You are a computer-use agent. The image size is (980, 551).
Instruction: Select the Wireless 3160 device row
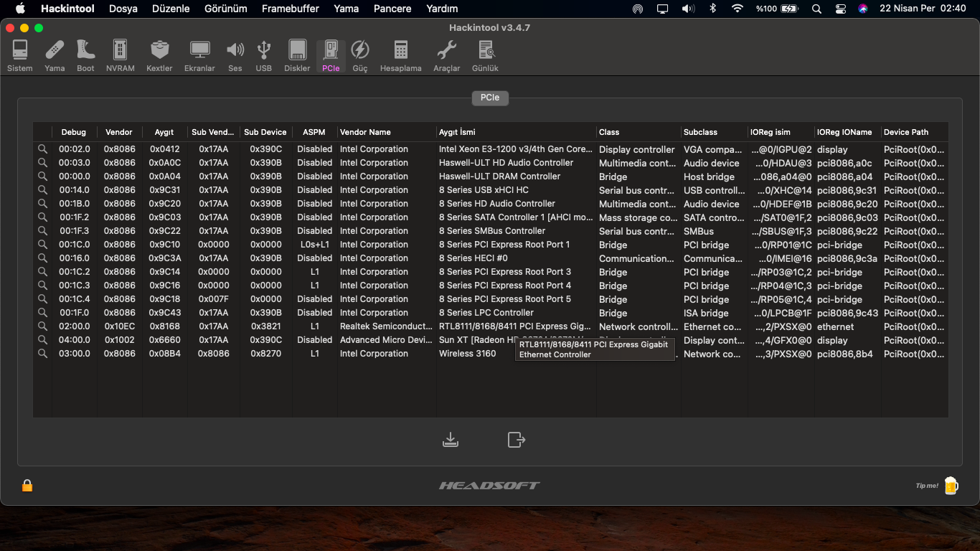tap(467, 354)
